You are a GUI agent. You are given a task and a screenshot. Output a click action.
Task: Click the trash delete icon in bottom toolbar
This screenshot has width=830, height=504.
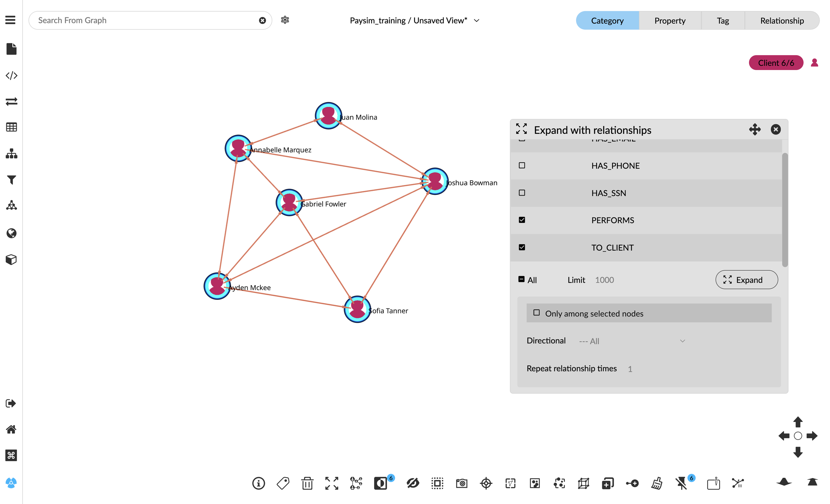pos(307,483)
